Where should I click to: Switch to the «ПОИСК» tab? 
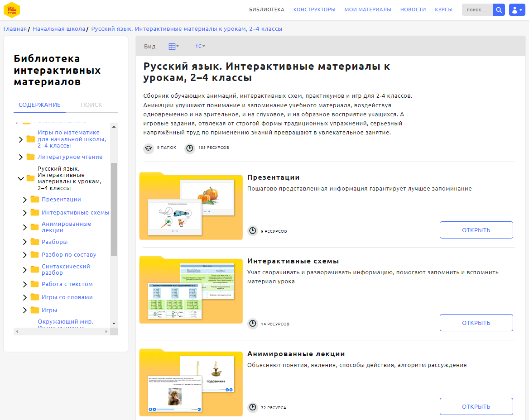92,105
